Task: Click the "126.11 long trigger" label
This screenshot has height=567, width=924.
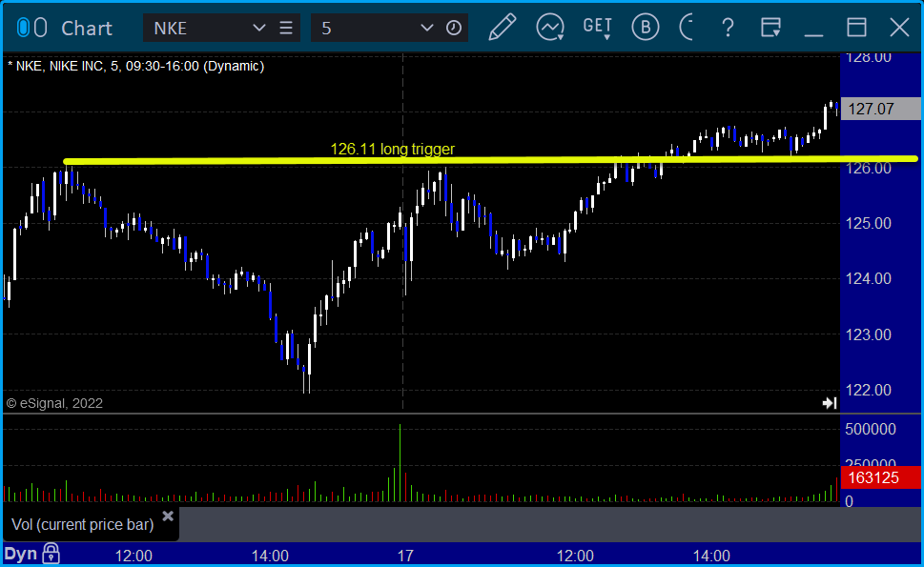Action: pyautogui.click(x=393, y=149)
